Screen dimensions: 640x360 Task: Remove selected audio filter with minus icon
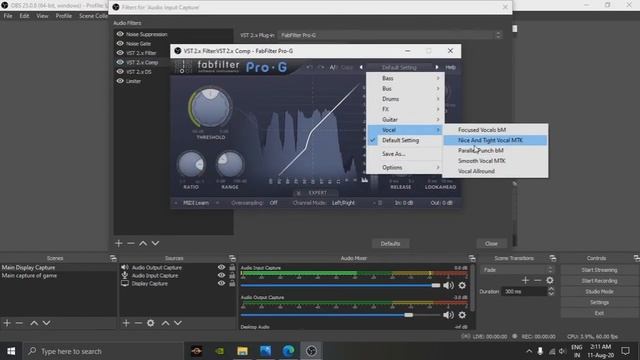131,243
